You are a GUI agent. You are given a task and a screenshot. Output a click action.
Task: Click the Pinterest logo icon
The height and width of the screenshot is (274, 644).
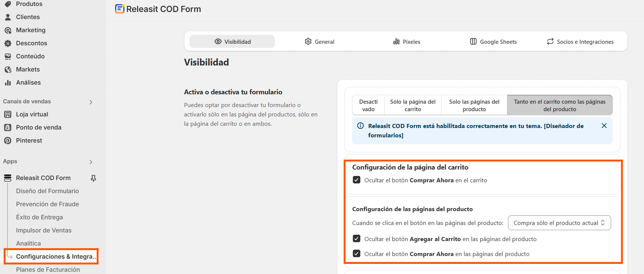[x=8, y=140]
